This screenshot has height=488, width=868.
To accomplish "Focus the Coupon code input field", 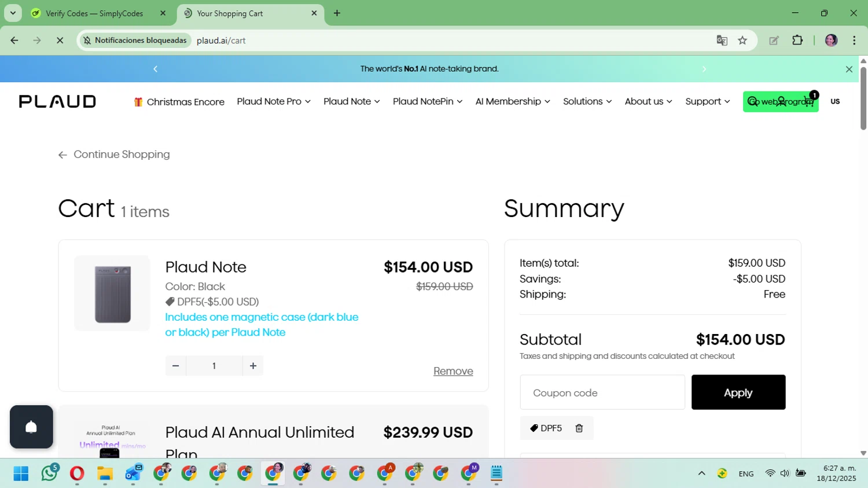I will click(x=602, y=392).
